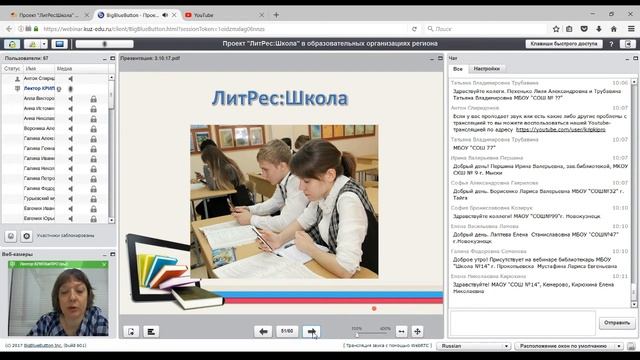Focus the browser search field Поиск

point(486,29)
